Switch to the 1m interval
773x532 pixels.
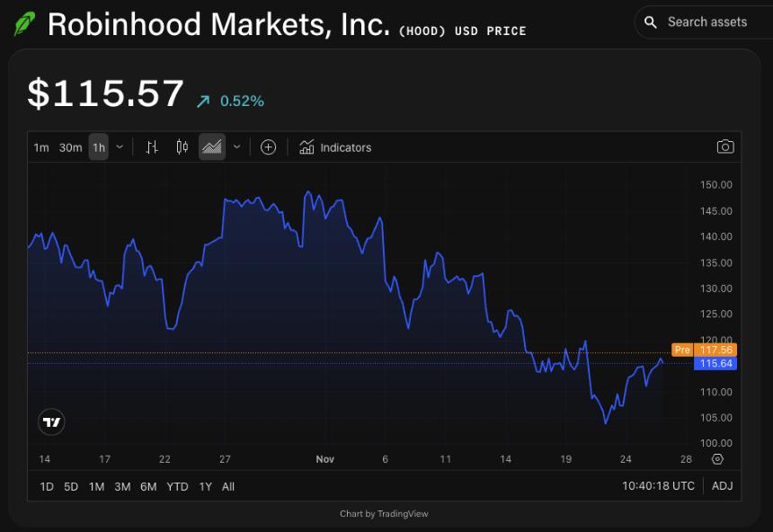[41, 146]
